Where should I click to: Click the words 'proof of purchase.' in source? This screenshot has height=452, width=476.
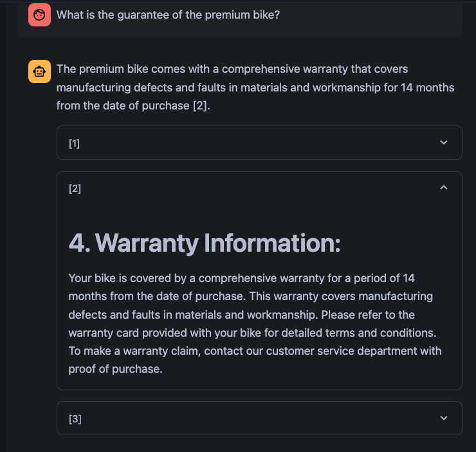pos(115,369)
